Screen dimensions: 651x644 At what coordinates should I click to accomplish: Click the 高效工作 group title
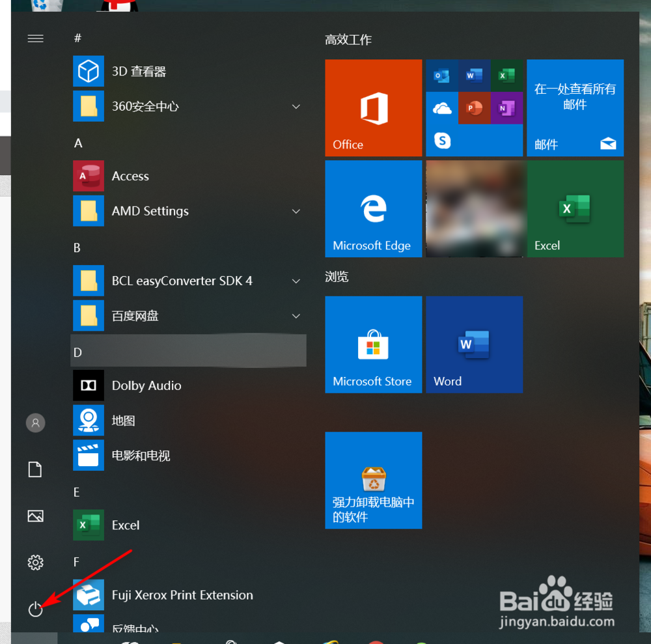tap(348, 40)
